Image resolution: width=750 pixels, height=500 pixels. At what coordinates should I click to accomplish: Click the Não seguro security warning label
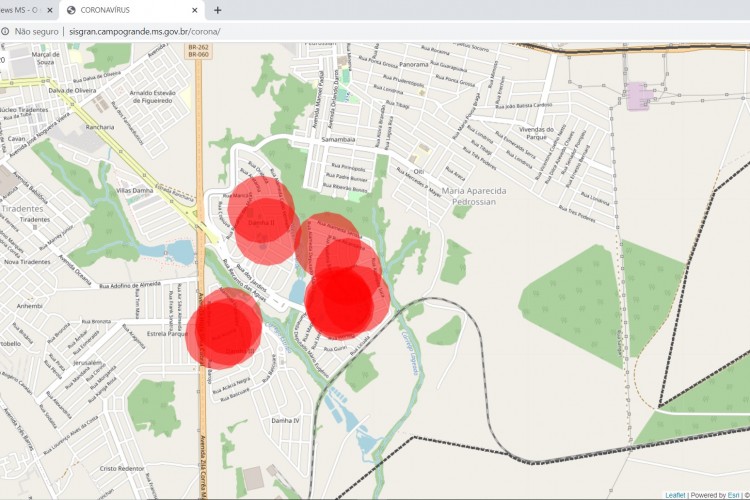tap(37, 31)
